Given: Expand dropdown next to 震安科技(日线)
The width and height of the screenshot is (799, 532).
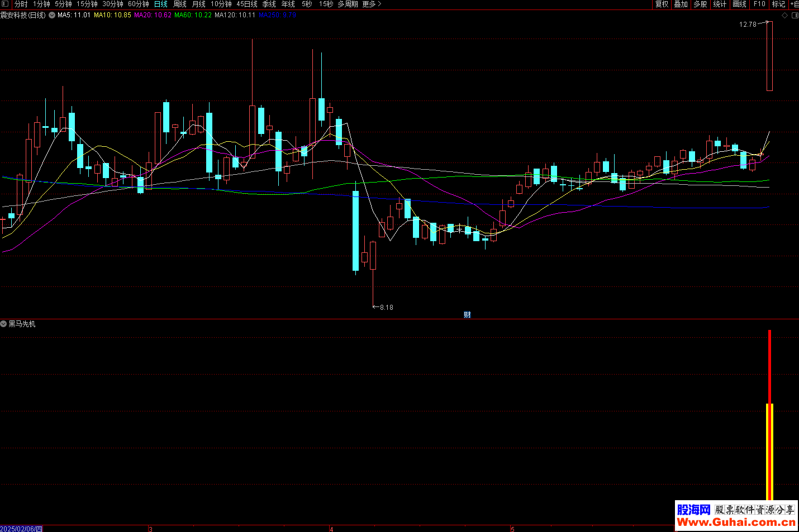Looking at the screenshot, I should pos(52,15).
